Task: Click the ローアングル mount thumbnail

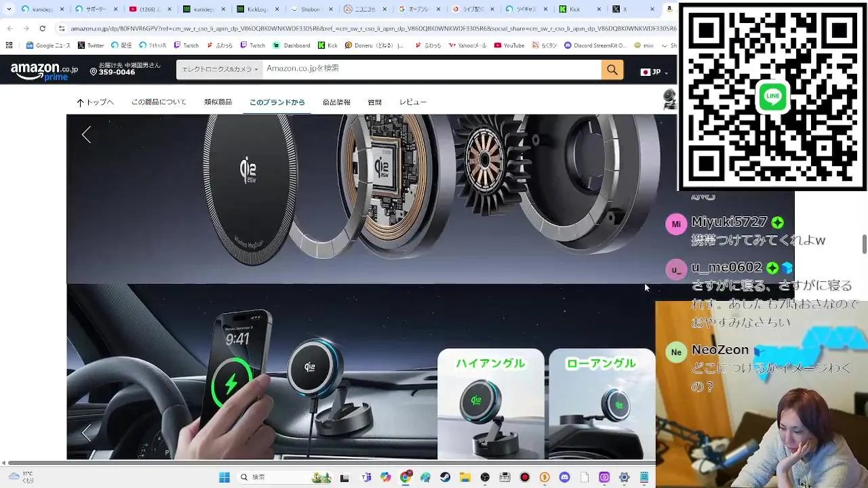Action: point(602,404)
